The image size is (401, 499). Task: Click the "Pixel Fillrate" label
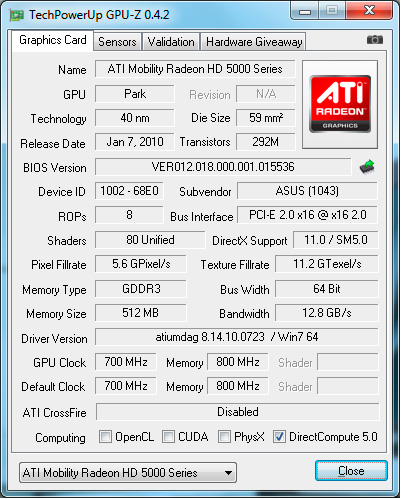pyautogui.click(x=59, y=265)
